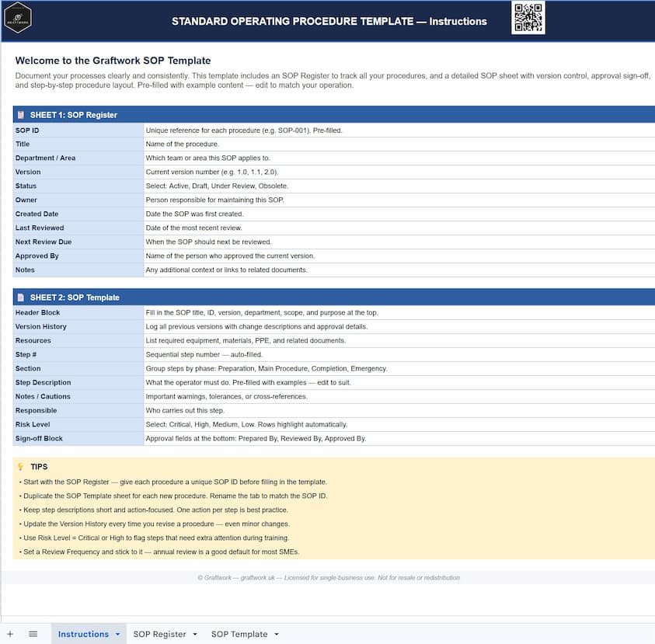This screenshot has height=644, width=655.
Task: Select the 'Last Reviewed' label cell
Action: coord(78,228)
